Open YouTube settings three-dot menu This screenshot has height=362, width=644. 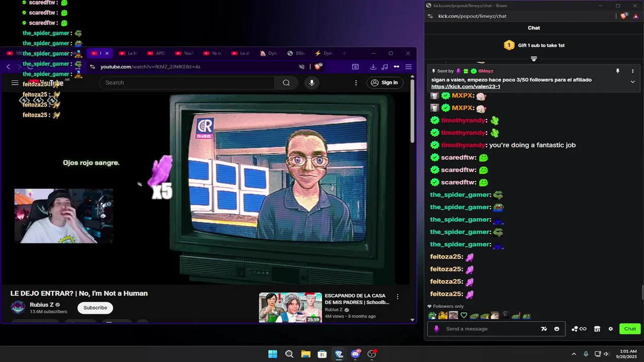point(356,82)
